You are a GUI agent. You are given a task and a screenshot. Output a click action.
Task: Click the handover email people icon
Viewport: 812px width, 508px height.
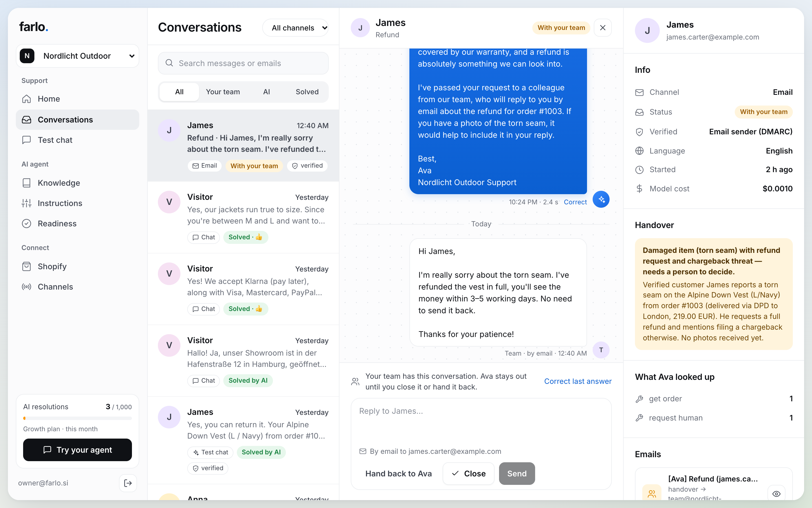pyautogui.click(x=652, y=494)
